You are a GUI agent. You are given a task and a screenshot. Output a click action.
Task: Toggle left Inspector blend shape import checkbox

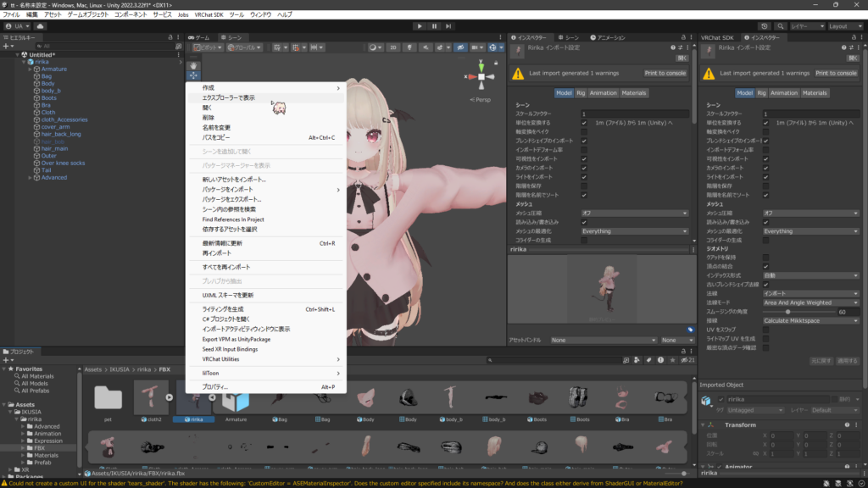pyautogui.click(x=584, y=141)
